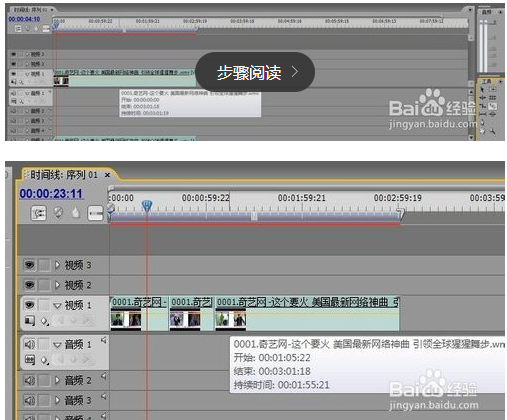Go to next keyframe on 视频 1, large timeline
This screenshot has width=507, height=420.
point(86,321)
